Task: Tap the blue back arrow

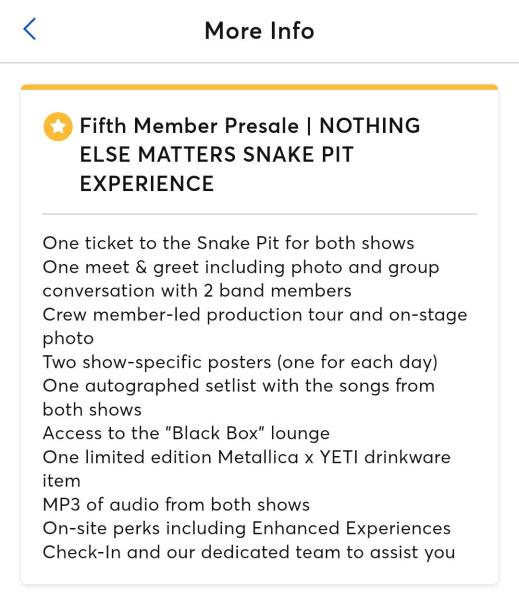Action: tap(30, 29)
